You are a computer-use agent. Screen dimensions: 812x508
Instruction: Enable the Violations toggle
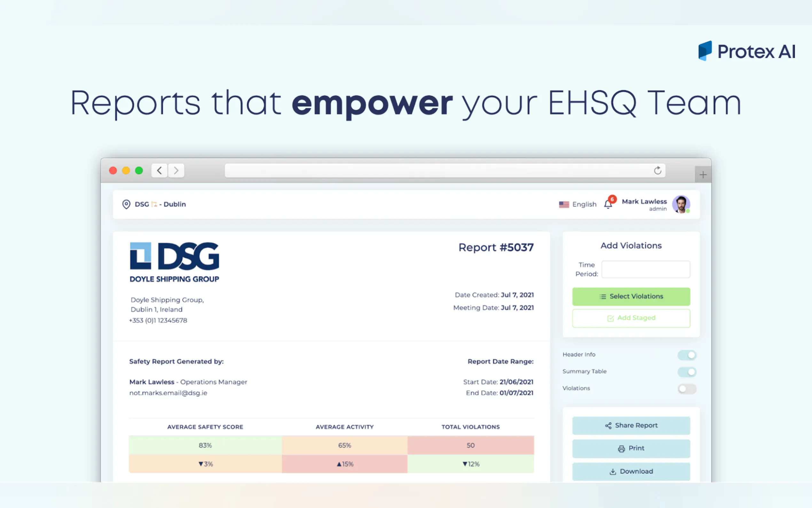click(687, 389)
